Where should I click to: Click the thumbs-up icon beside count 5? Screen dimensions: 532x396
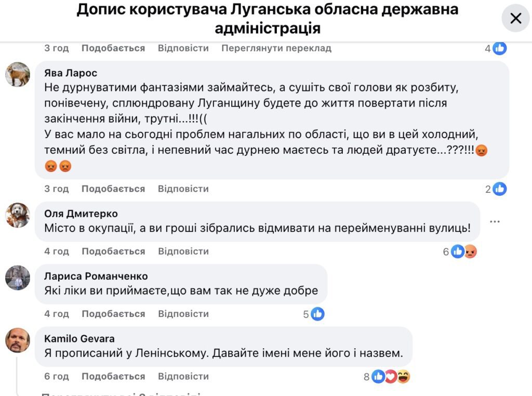click(317, 313)
